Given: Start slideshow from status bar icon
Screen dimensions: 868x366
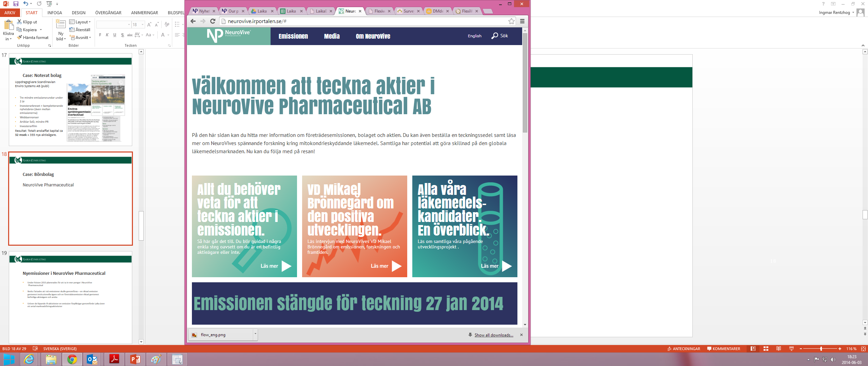Looking at the screenshot, I should [x=791, y=349].
